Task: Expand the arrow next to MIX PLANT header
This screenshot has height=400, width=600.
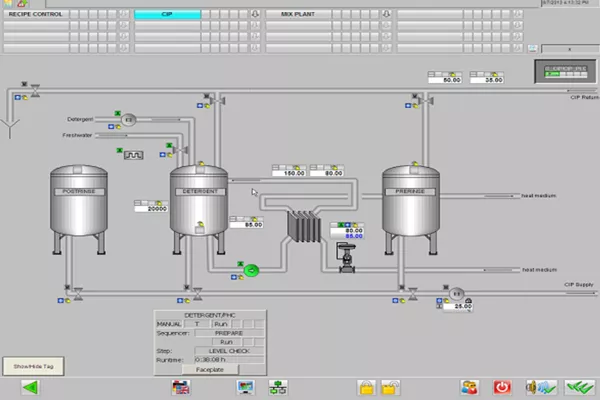Action: [x=387, y=15]
